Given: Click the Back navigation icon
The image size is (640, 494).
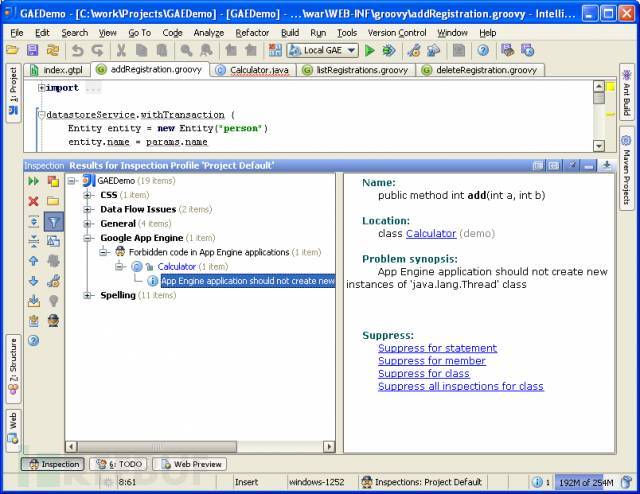Looking at the screenshot, I should 231,50.
